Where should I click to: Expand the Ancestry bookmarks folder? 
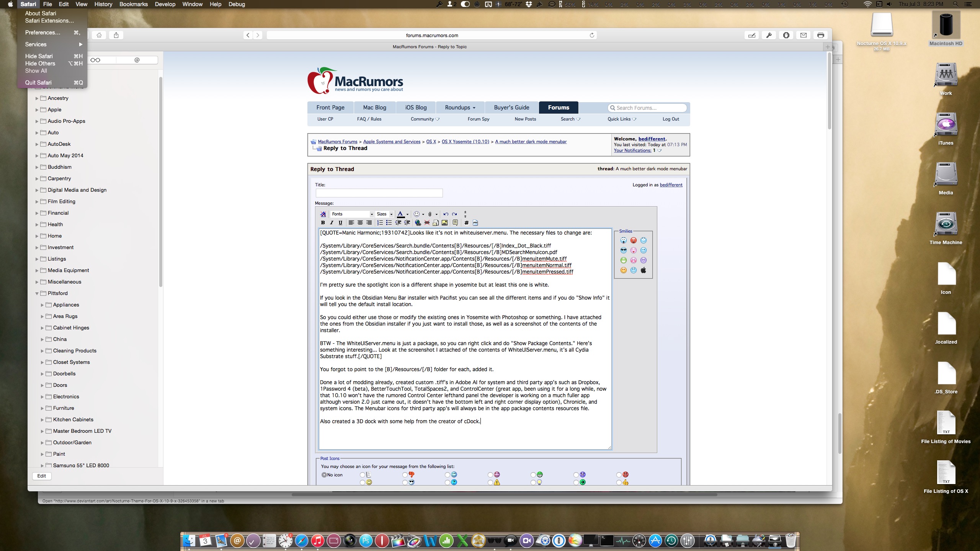[x=37, y=98]
